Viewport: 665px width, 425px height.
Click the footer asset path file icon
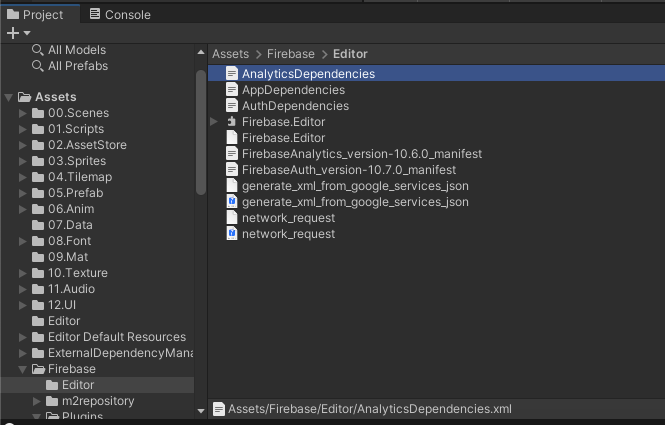(x=219, y=409)
